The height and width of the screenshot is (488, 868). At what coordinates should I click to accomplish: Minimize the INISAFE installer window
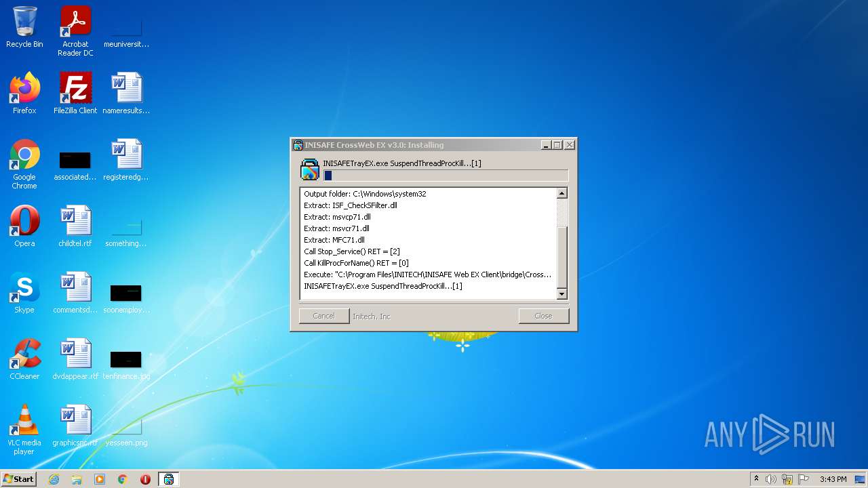tap(546, 145)
